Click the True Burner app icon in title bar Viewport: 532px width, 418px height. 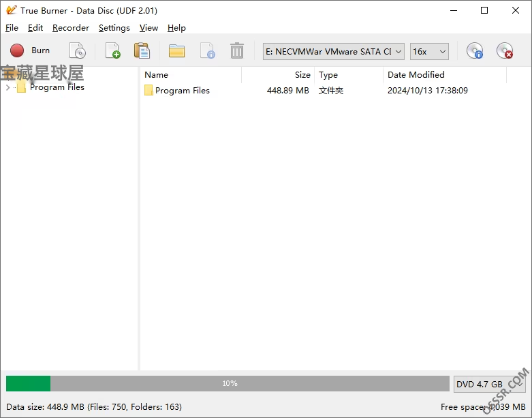pyautogui.click(x=11, y=10)
